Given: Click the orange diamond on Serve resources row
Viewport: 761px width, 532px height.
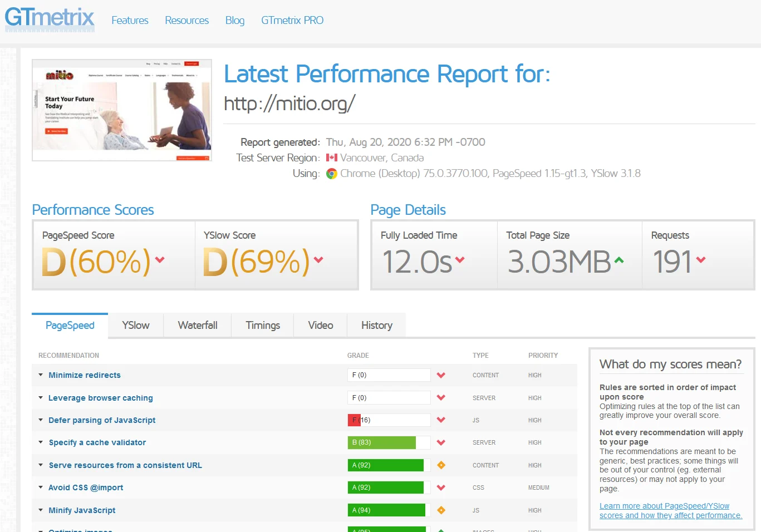Looking at the screenshot, I should tap(441, 465).
